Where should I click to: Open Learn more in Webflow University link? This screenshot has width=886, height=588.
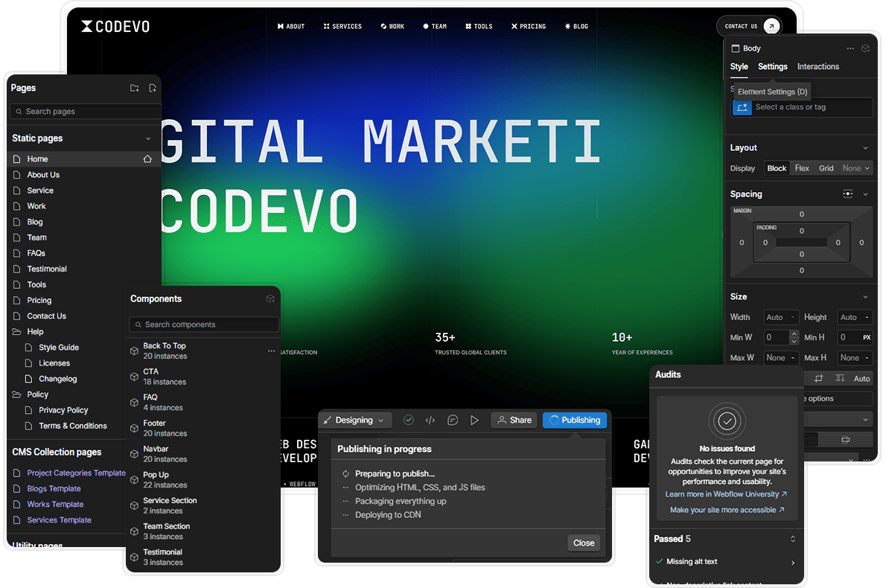[726, 494]
